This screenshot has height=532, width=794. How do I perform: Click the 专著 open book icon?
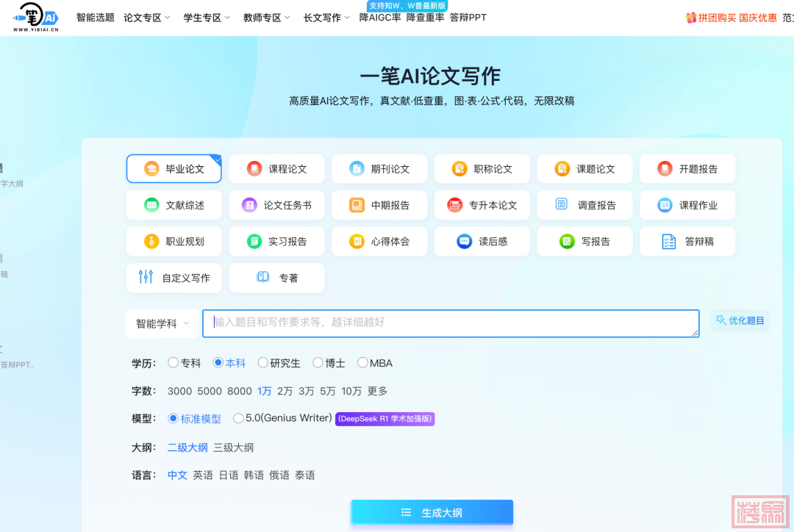tap(262, 277)
